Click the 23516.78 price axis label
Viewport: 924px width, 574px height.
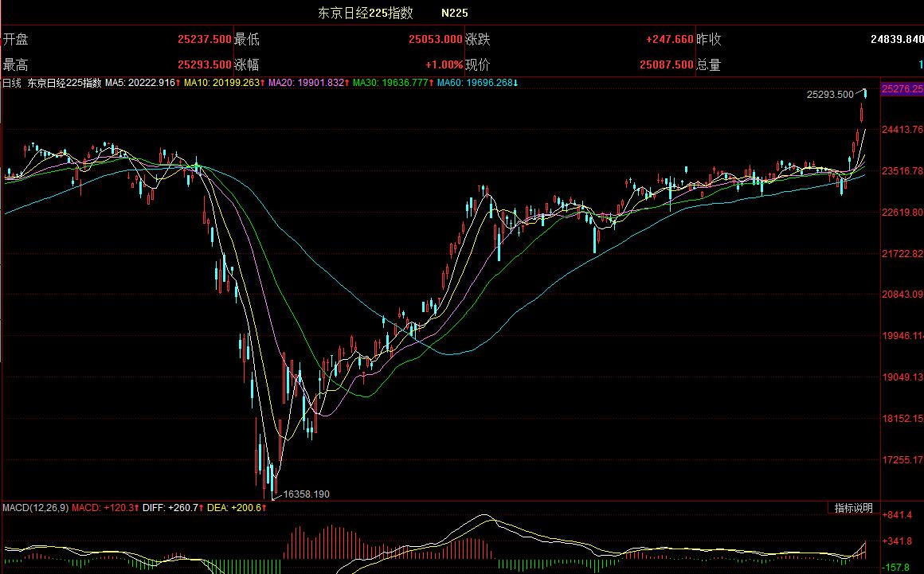pos(902,170)
